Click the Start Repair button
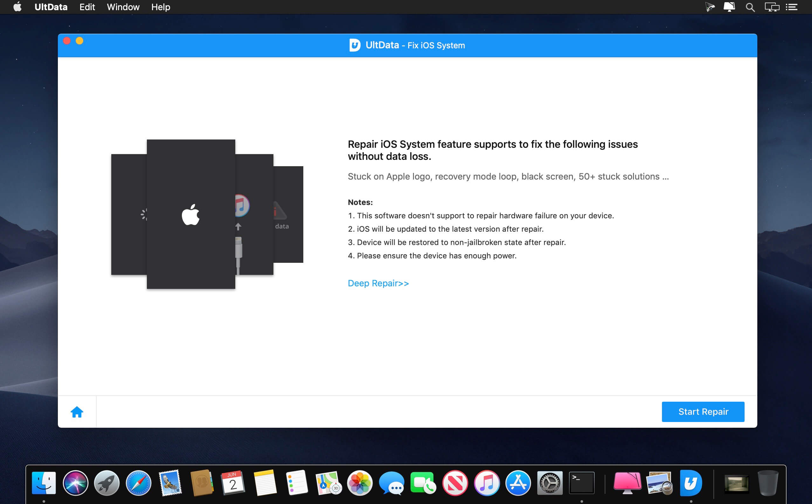 703,412
